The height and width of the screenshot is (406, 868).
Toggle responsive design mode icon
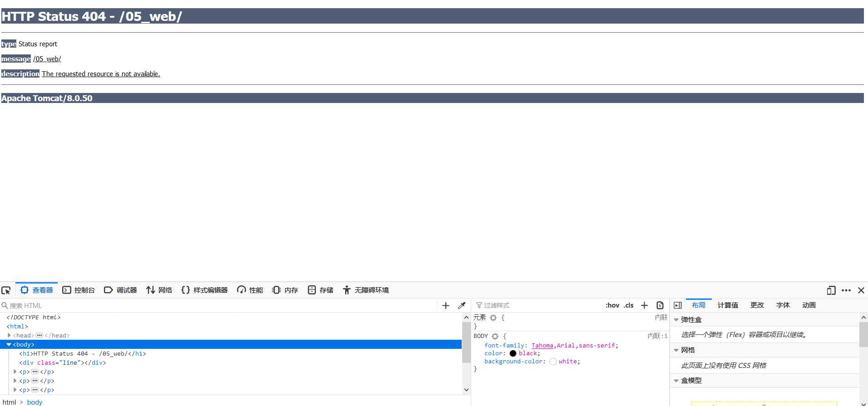831,290
